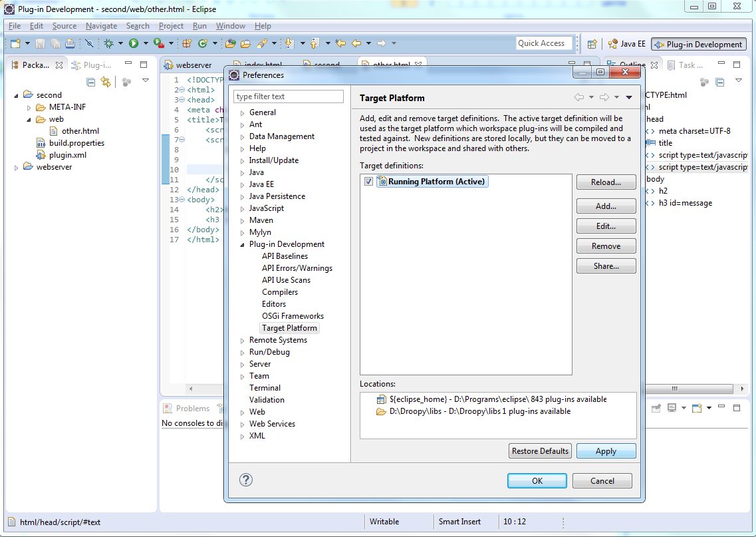756x537 pixels.
Task: Click the Search flashlight toolbar icon
Action: coord(262,43)
